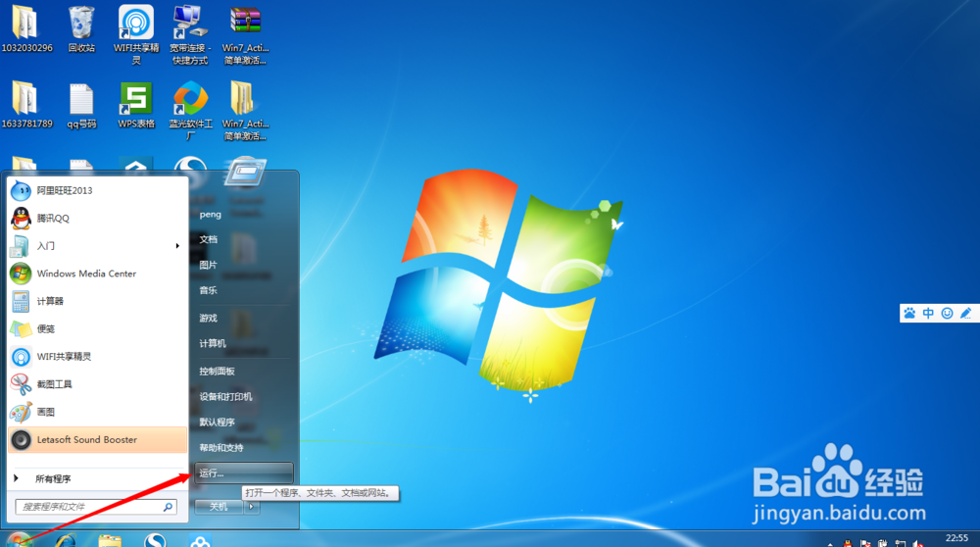Open the emoji smiley on IME bar

948,313
